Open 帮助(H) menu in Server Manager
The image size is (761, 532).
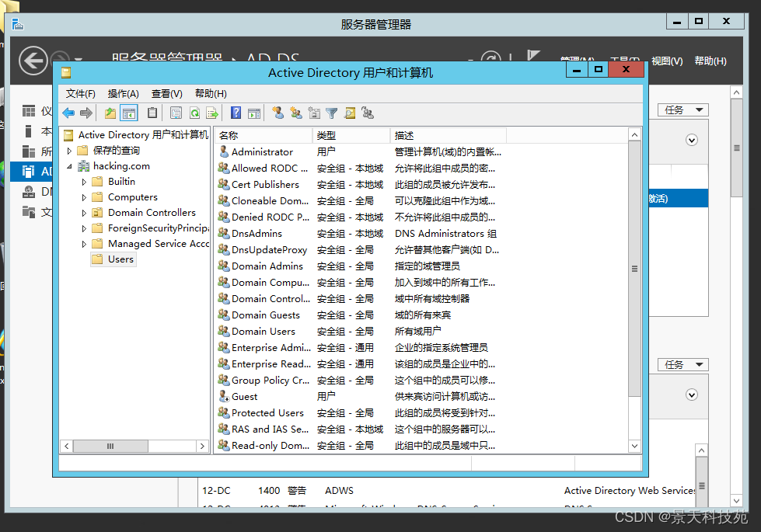point(710,61)
